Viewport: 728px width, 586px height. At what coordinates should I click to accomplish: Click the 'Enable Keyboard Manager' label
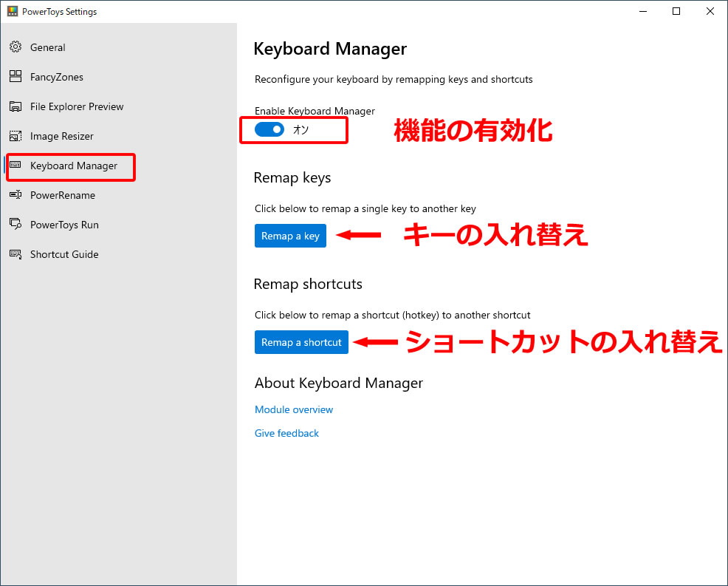(315, 111)
